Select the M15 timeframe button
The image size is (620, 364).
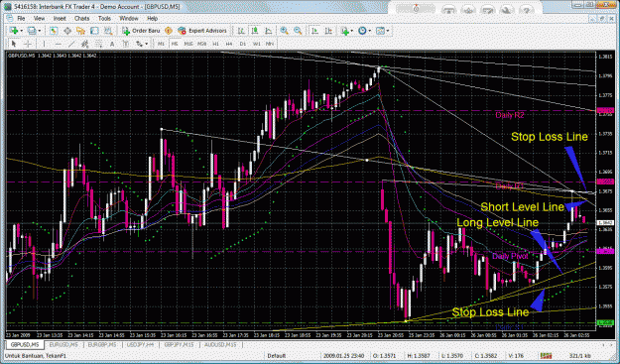click(188, 44)
